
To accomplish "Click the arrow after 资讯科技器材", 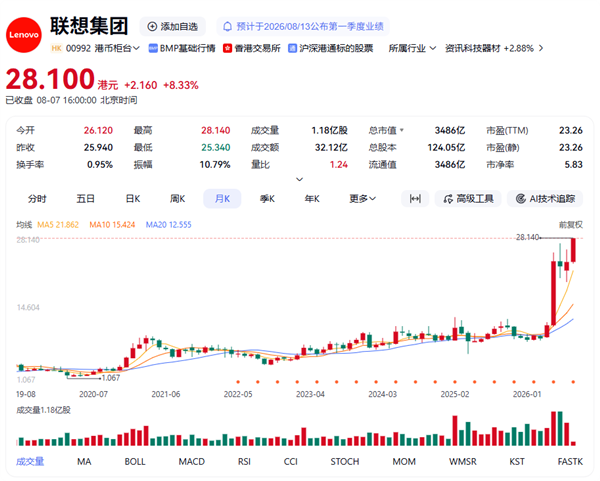I will [541, 48].
